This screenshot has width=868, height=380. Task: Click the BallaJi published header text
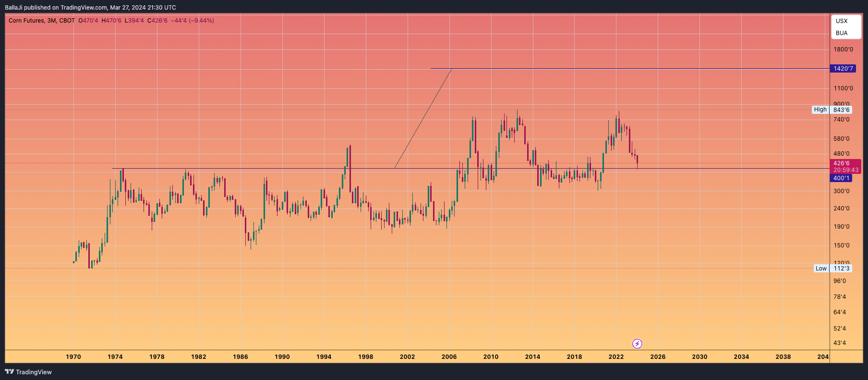tap(90, 8)
